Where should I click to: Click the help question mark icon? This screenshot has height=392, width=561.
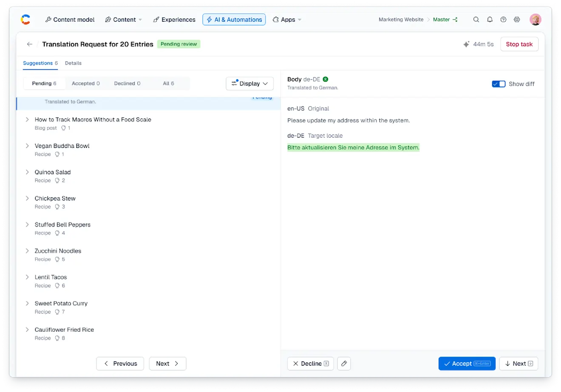[x=503, y=20]
